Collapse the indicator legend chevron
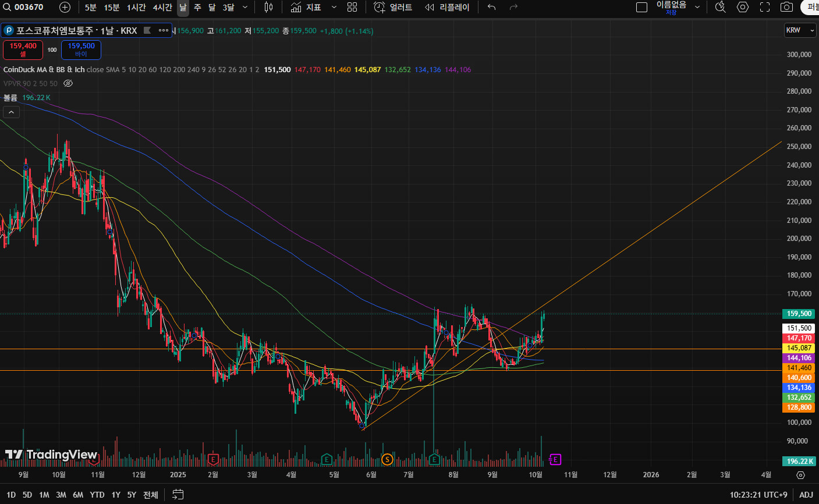819x504 pixels. coord(11,112)
